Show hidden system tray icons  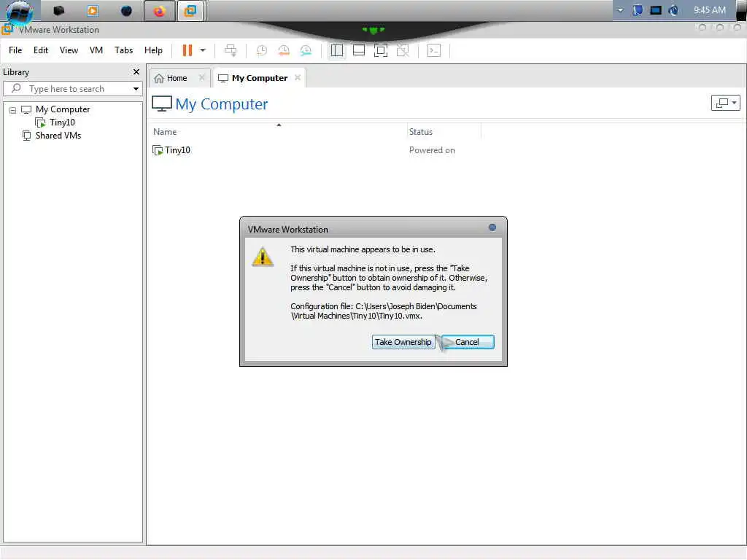[620, 10]
